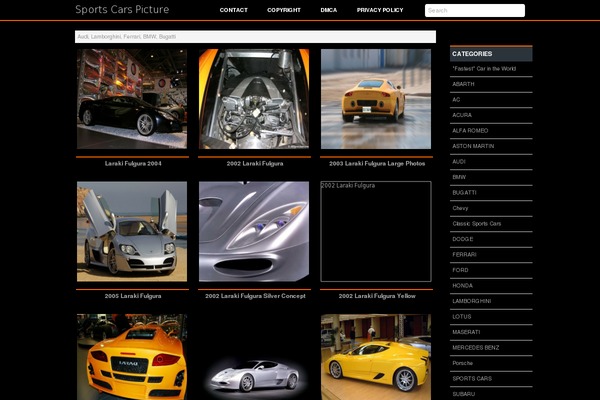Open the AC category

pyautogui.click(x=456, y=100)
